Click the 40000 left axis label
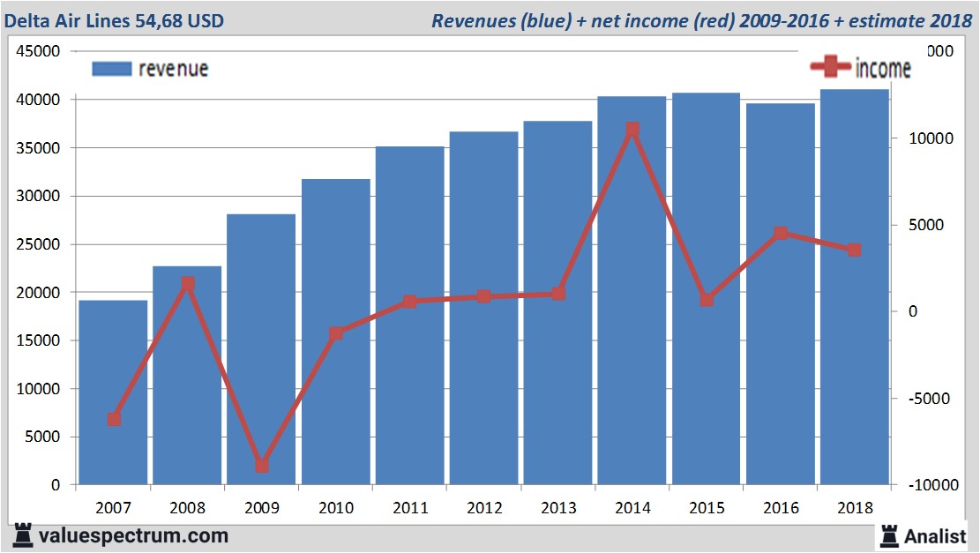980x553 pixels. pos(38,100)
